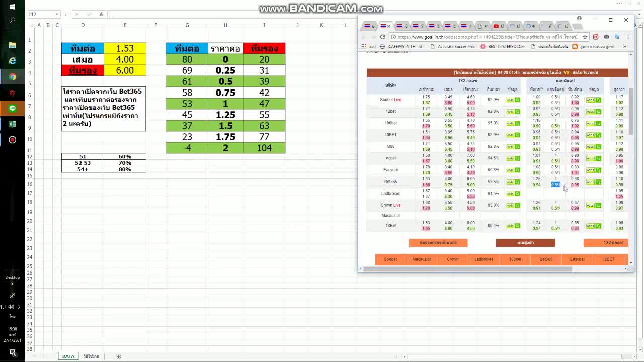Click the orange button on the left of the orange button row

[x=438, y=243]
